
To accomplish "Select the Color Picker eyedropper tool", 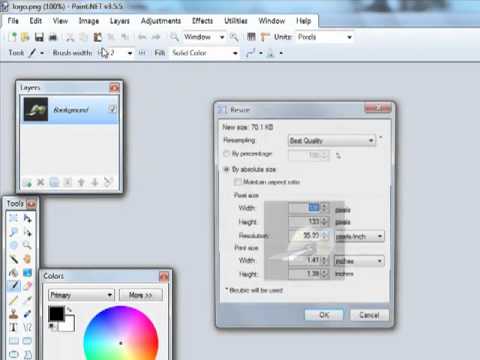I will 27,300.
